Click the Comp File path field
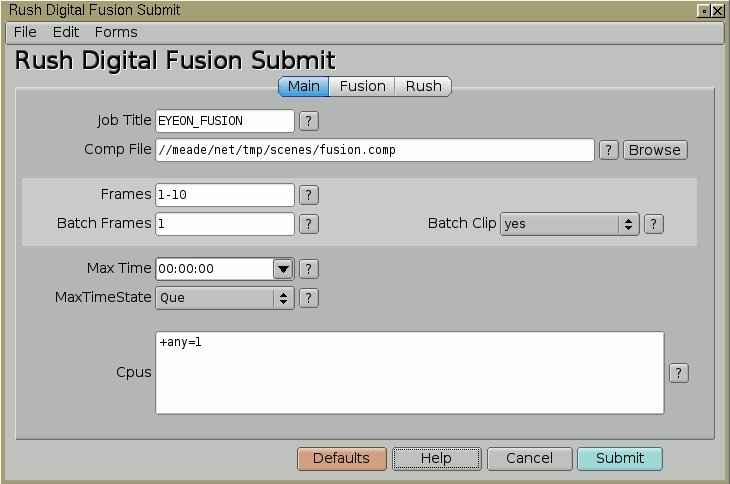 (x=375, y=150)
